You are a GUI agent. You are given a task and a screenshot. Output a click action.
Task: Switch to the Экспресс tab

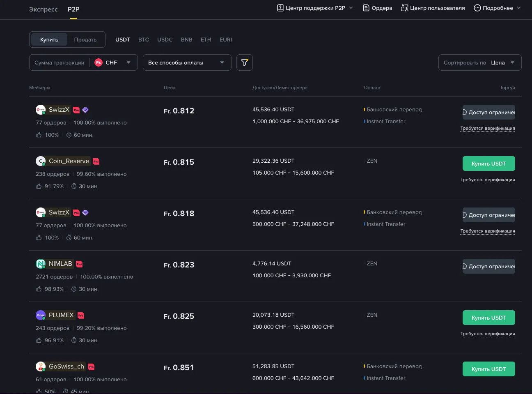coord(43,9)
